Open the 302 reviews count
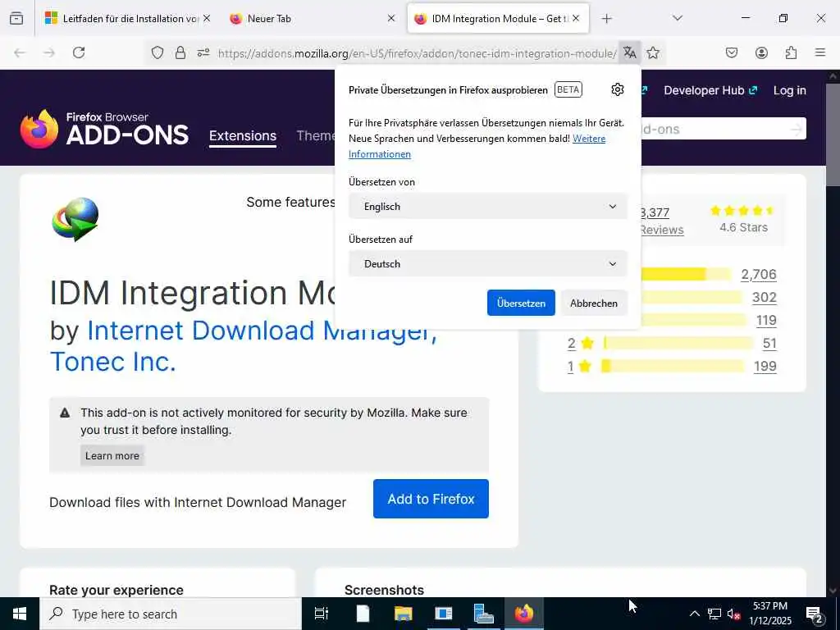Image resolution: width=840 pixels, height=630 pixels. pos(764,297)
